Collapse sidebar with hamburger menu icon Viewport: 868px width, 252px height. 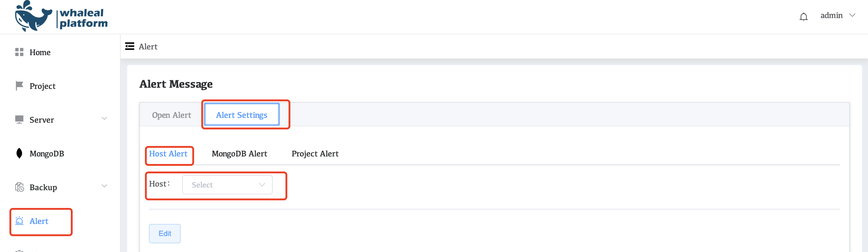(129, 46)
